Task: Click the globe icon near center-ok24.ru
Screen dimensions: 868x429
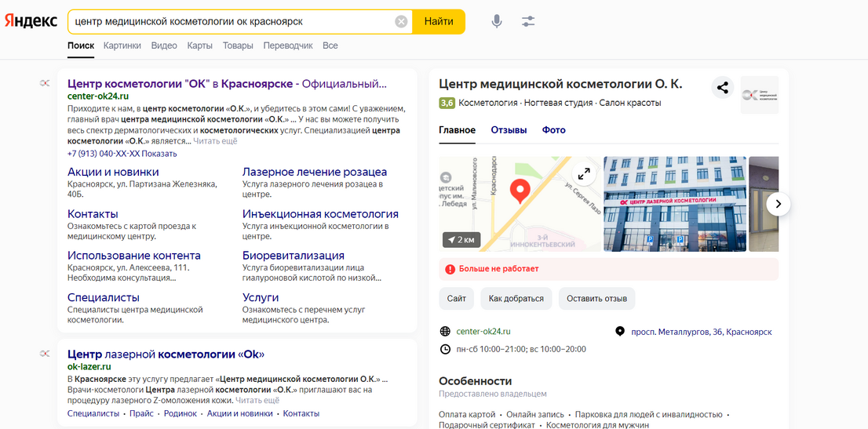Action: click(x=444, y=332)
